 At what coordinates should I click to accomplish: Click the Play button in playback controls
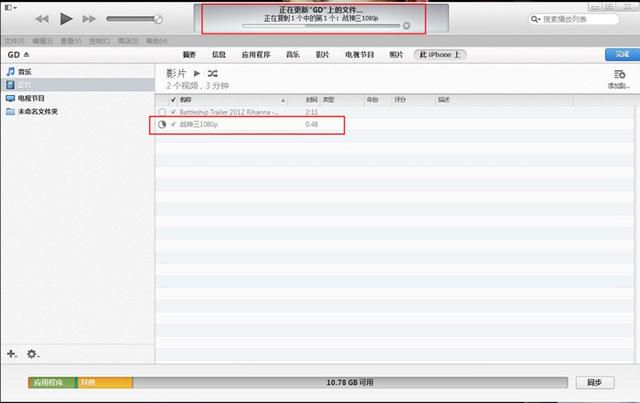coord(66,19)
